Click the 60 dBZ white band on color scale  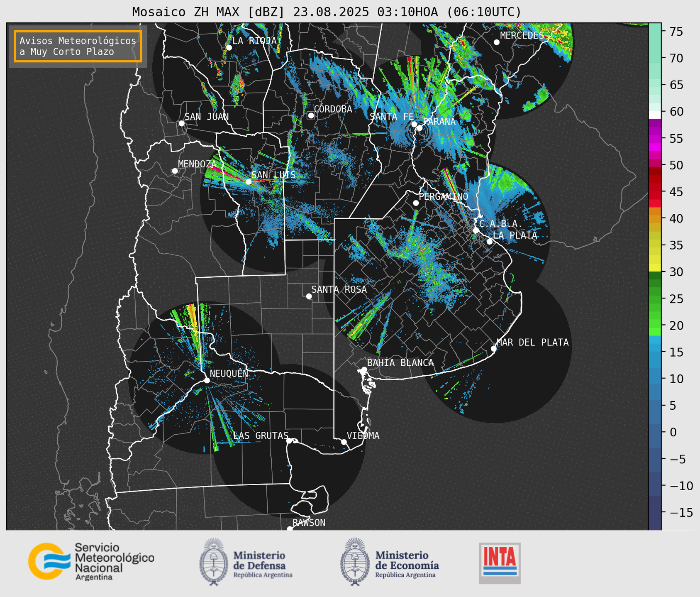click(655, 115)
